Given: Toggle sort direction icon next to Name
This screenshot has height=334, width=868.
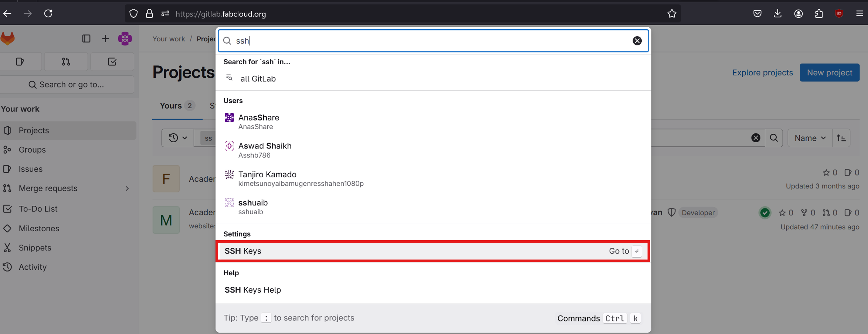Looking at the screenshot, I should click(x=841, y=138).
